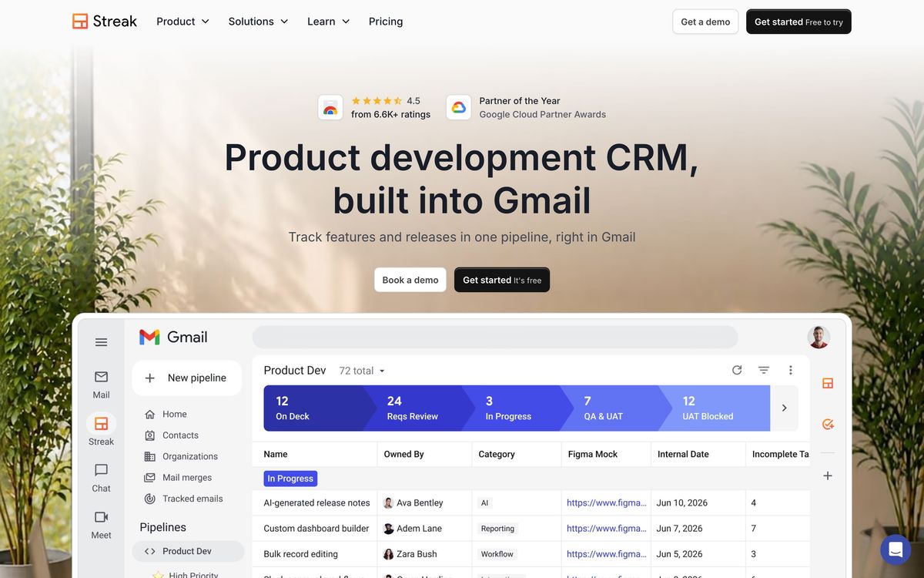Click Get started Free to try button
Screen dimensions: 924x578
click(798, 22)
